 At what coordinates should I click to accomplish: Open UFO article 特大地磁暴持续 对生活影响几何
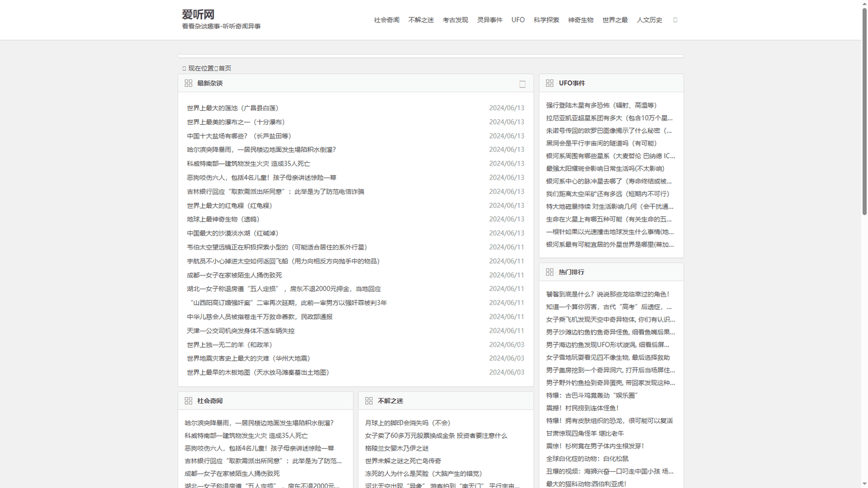pyautogui.click(x=610, y=207)
